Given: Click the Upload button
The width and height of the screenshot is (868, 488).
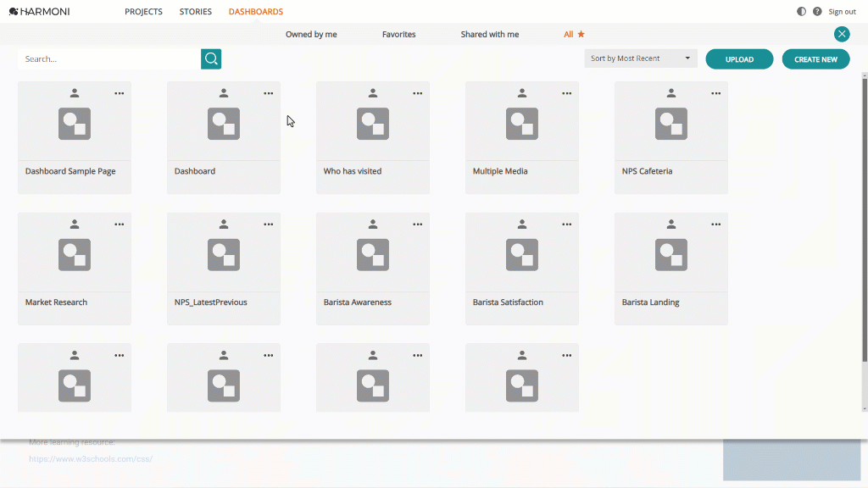Looking at the screenshot, I should pyautogui.click(x=739, y=59).
